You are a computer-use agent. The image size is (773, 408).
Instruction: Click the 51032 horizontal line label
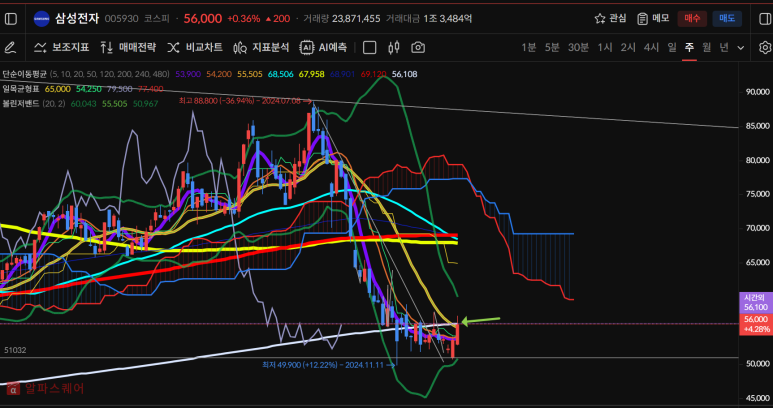(15, 350)
